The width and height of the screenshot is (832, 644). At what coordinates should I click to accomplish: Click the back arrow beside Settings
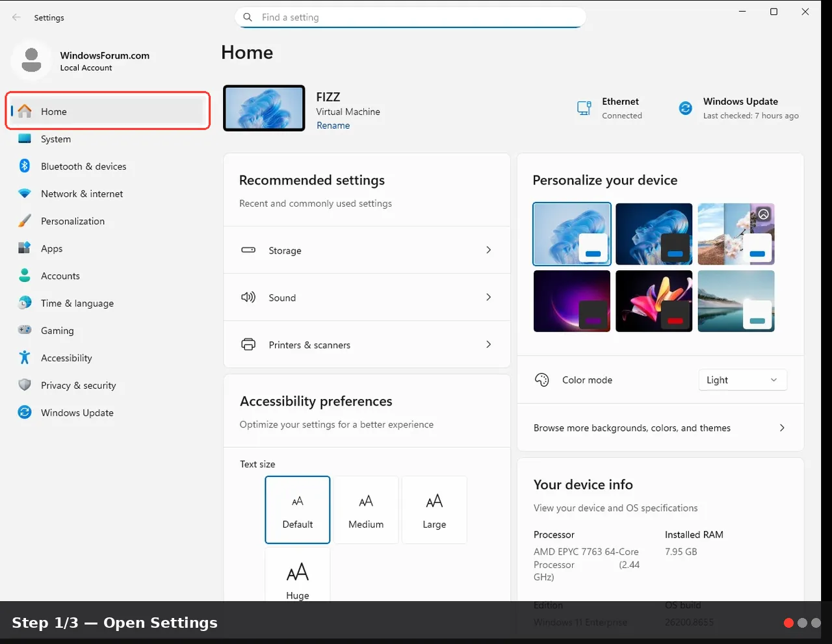point(16,18)
